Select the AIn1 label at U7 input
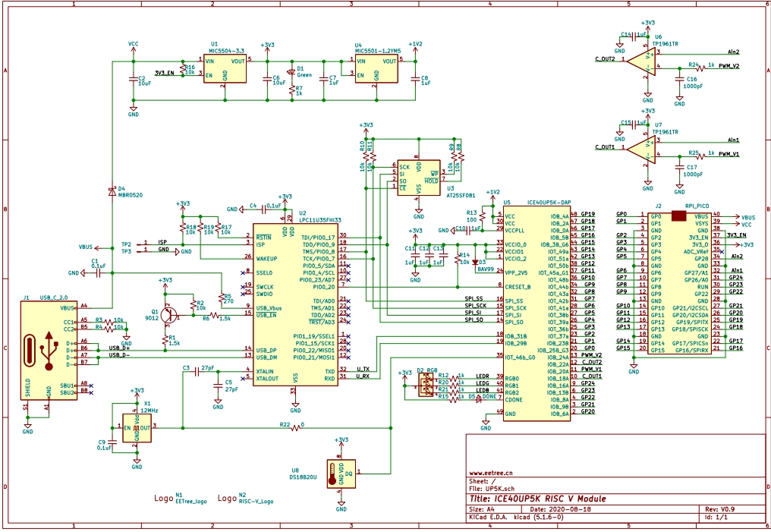 point(734,140)
